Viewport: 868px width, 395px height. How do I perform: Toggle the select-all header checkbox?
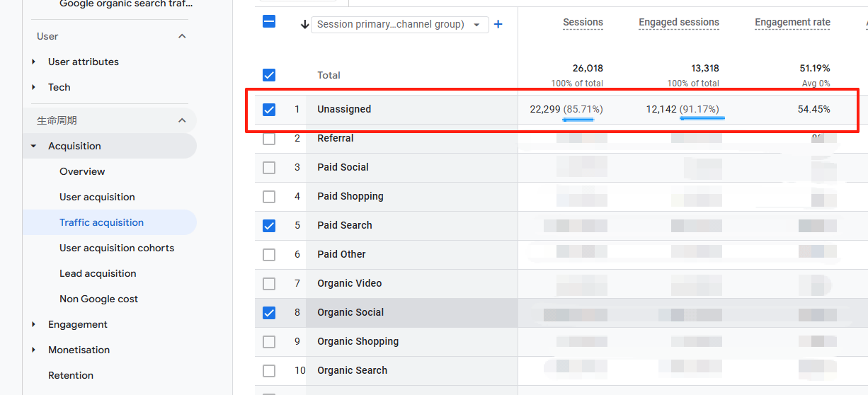[x=269, y=21]
